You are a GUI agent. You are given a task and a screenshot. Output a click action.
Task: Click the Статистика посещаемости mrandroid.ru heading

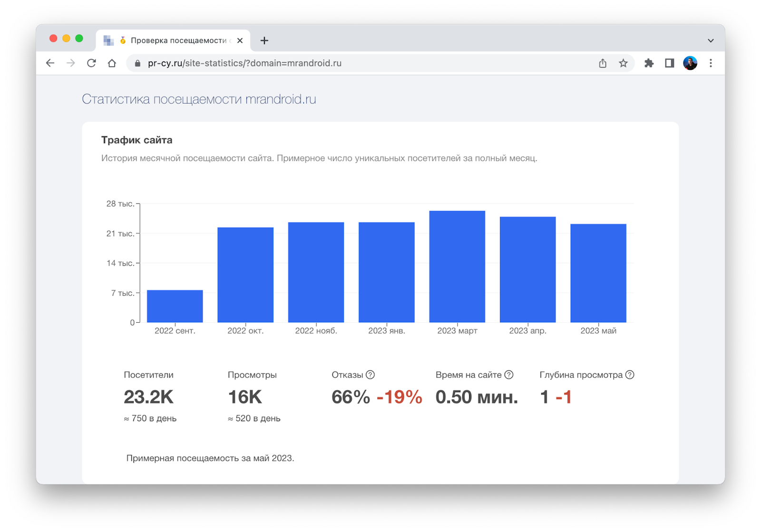pos(199,99)
